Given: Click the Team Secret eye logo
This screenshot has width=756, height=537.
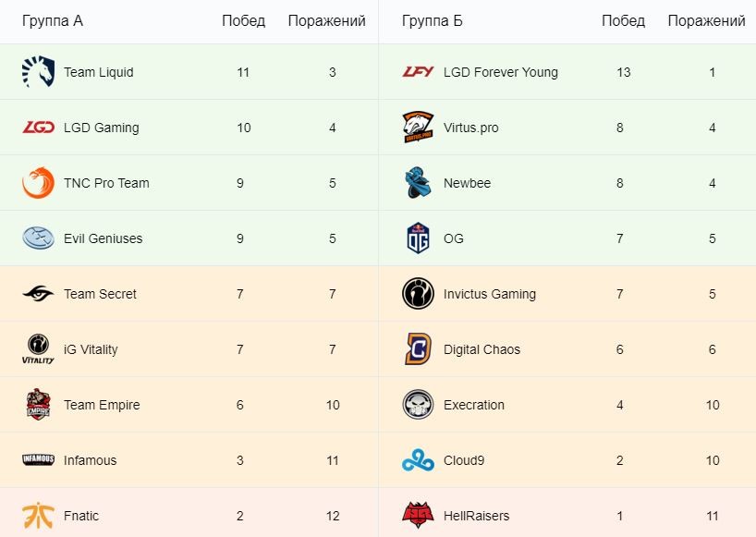Looking at the screenshot, I should (38, 294).
